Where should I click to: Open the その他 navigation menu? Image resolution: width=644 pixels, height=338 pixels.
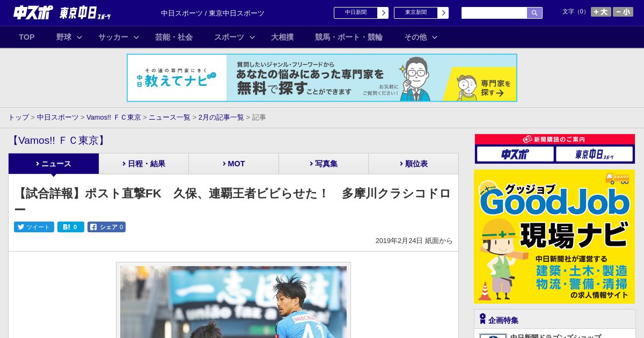(x=415, y=37)
